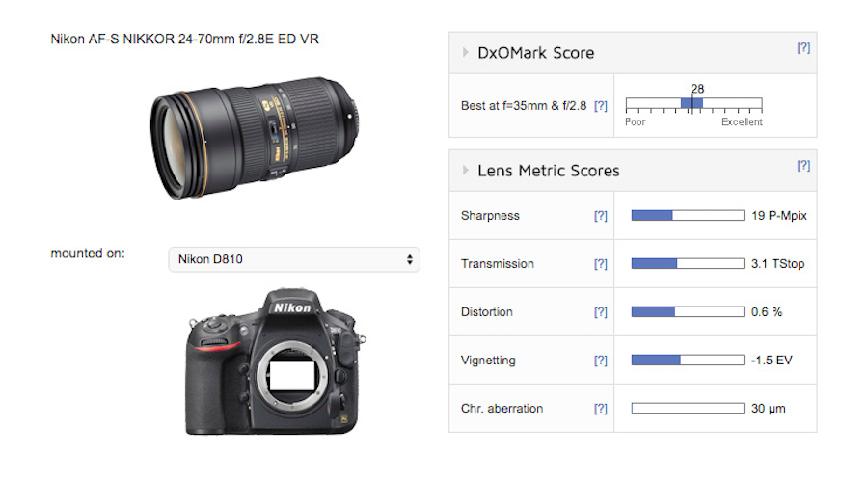Image resolution: width=868 pixels, height=481 pixels.
Task: Collapse the Lens Metric Scores section triangle
Action: pos(467,171)
